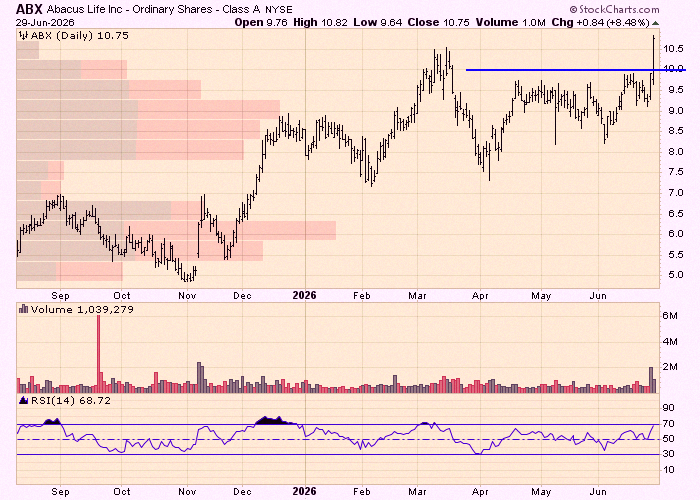Click the candlestick icon next to ABX (Daily)
Image resolution: width=700 pixels, height=500 pixels.
coord(23,36)
